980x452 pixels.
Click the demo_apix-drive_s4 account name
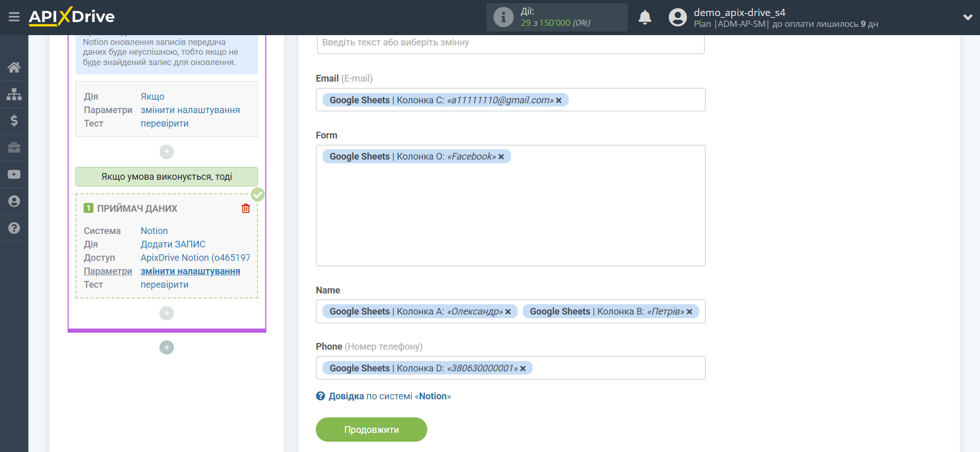[739, 12]
